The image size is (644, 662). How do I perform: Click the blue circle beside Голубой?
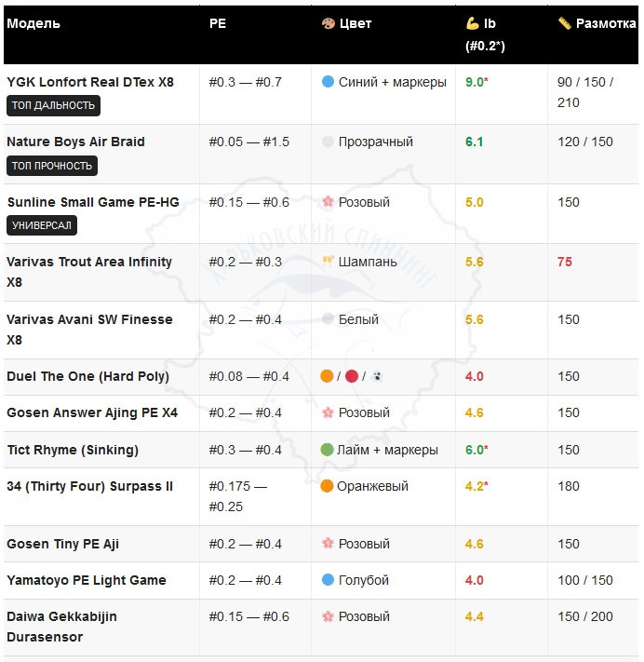328,580
